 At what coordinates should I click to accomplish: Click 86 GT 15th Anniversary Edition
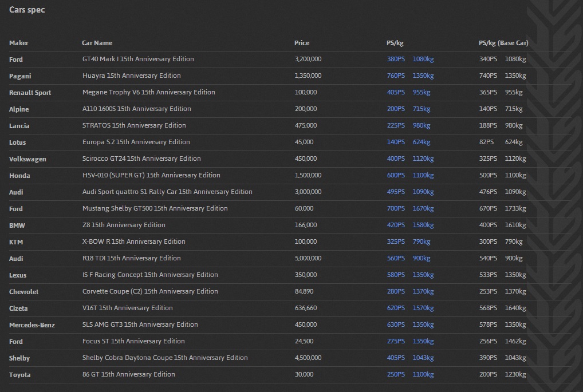click(129, 374)
